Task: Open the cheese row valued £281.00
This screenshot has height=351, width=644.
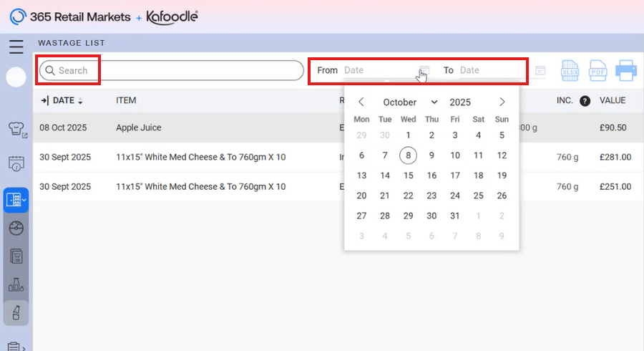Action: pyautogui.click(x=338, y=157)
